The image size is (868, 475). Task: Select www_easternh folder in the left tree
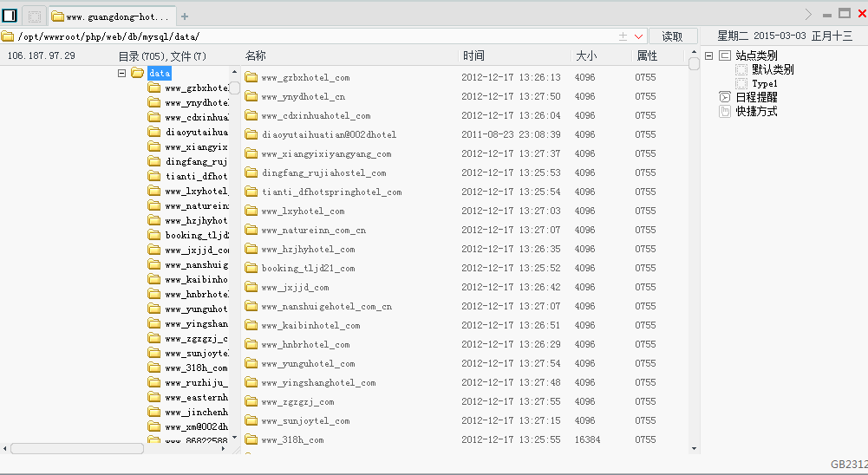click(x=196, y=398)
